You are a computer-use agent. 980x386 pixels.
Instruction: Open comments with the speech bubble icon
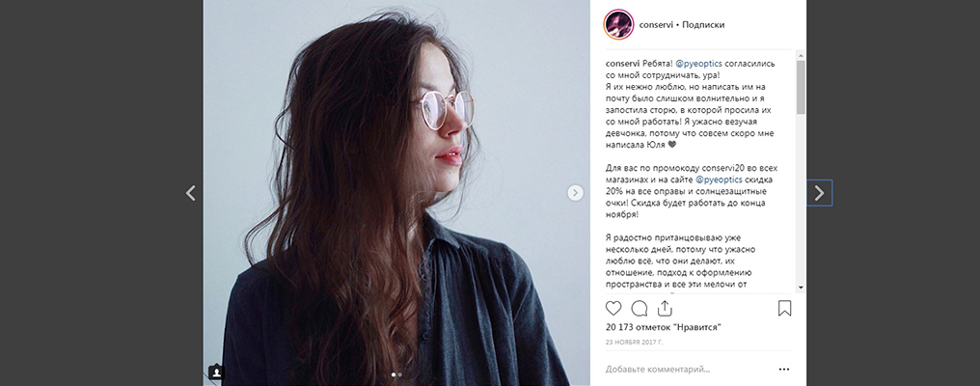[x=640, y=309]
